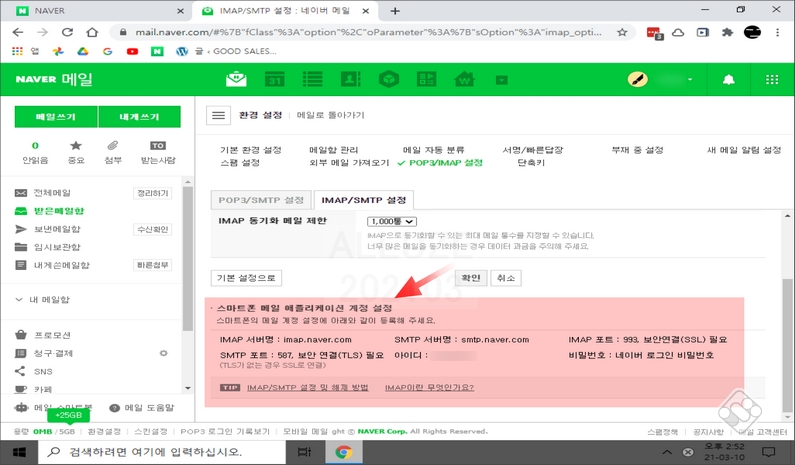
Task: Open the calendar icon in Naver header
Action: click(x=274, y=80)
